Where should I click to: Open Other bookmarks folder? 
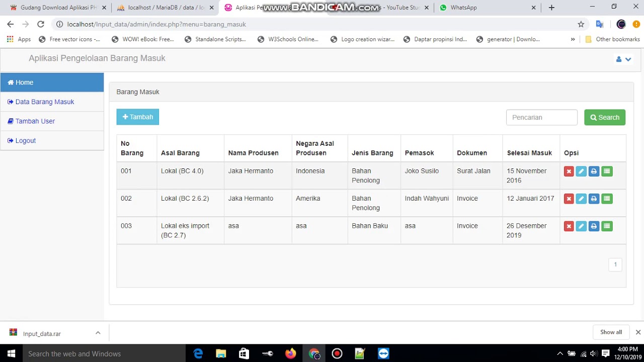(x=612, y=39)
